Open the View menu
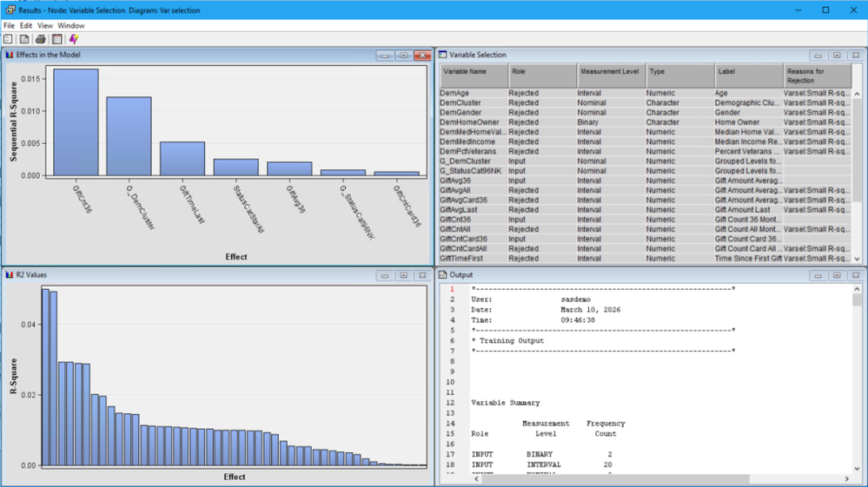Viewport: 868px width, 487px height. 45,25
